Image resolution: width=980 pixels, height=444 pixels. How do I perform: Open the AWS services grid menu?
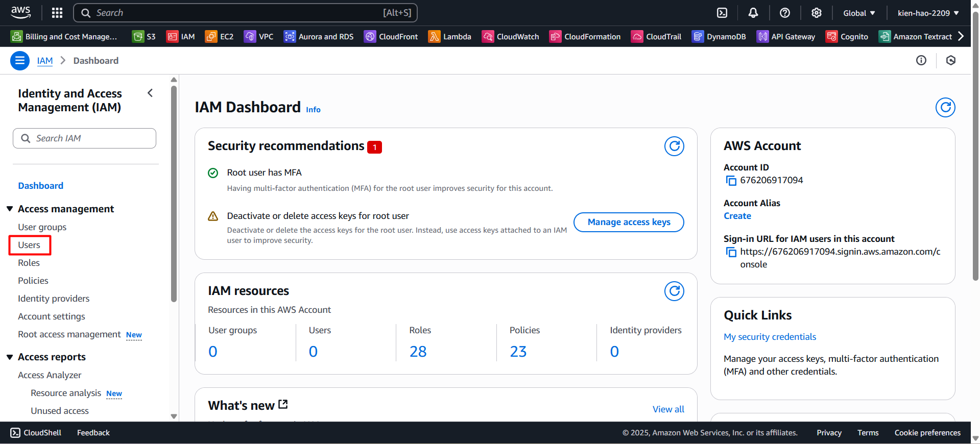57,13
